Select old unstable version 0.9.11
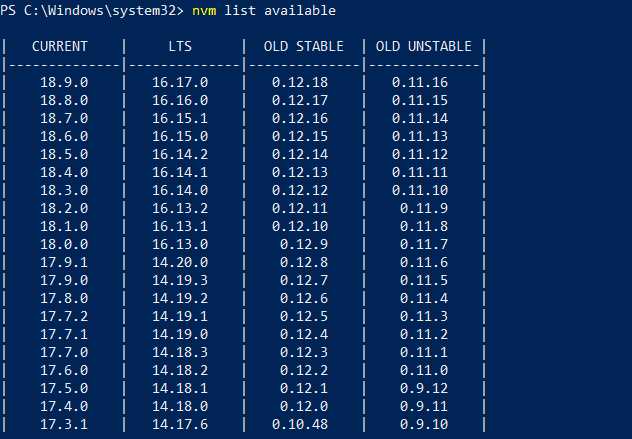This screenshot has width=632, height=439. pos(424,406)
